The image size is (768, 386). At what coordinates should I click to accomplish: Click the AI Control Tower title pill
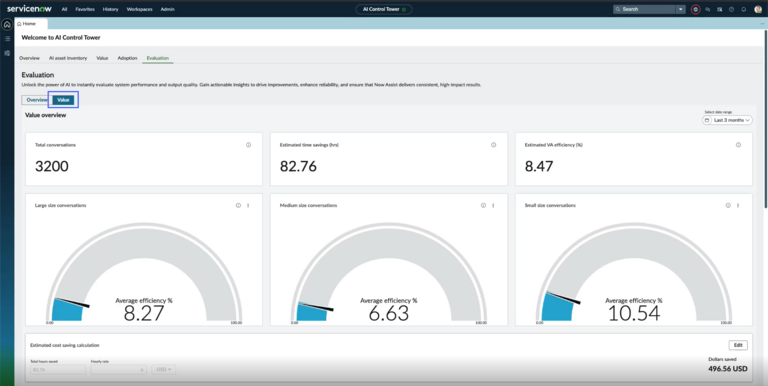coord(384,9)
